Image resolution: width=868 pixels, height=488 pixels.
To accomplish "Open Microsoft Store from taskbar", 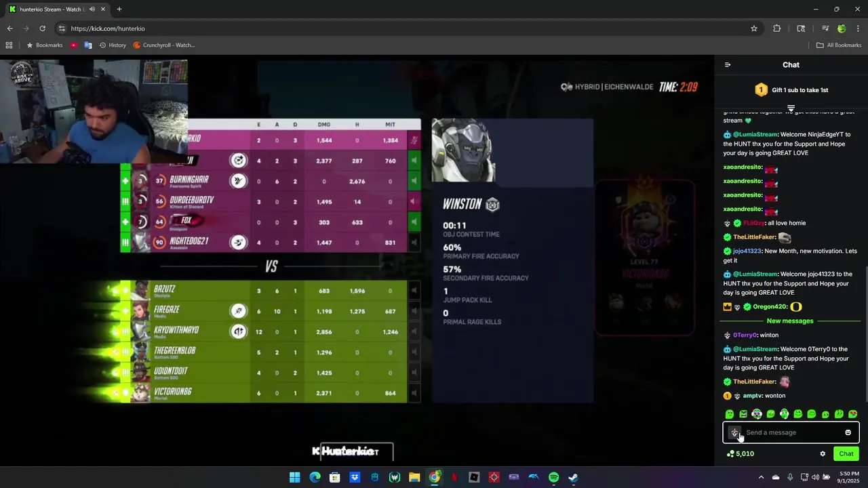I will (x=335, y=477).
